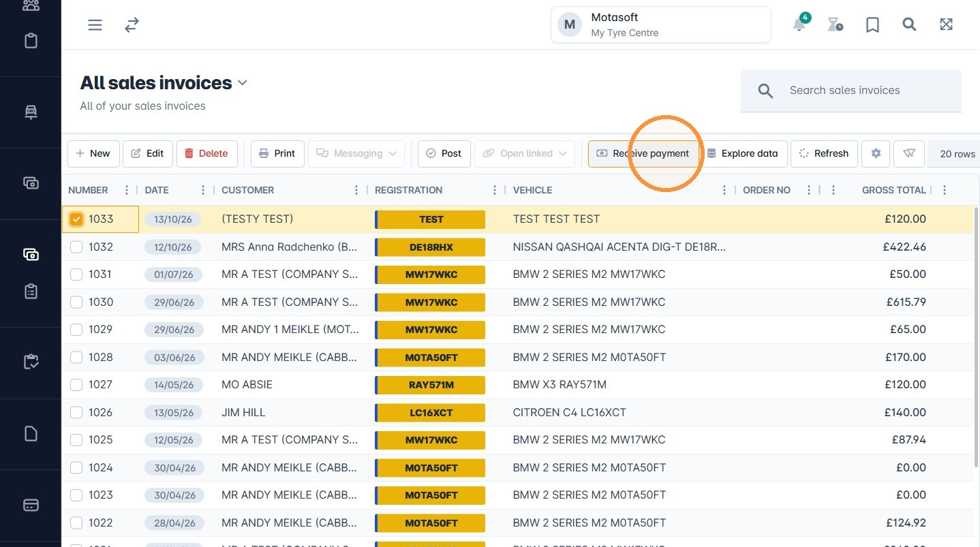
Task: Tick the checkbox for invoice 1031
Action: coord(76,275)
